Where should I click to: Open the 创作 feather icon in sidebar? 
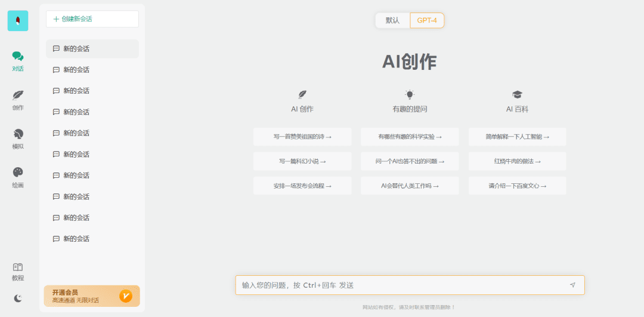pyautogui.click(x=18, y=96)
